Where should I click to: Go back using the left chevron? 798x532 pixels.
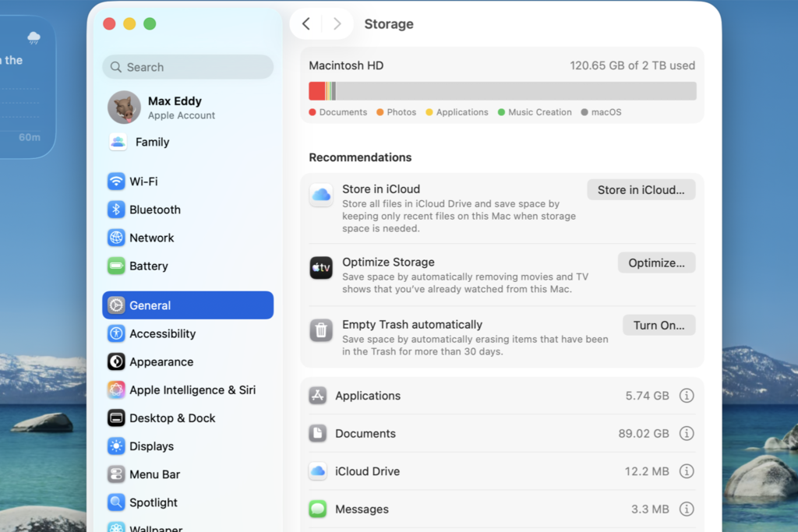(x=306, y=24)
